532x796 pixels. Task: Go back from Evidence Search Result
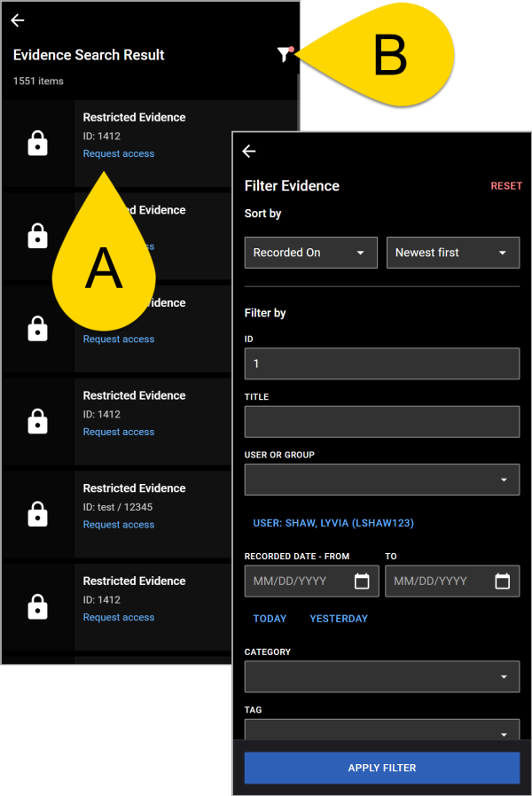(18, 20)
